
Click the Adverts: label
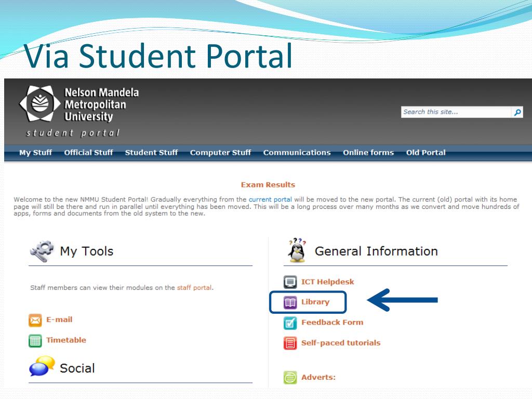tap(318, 377)
